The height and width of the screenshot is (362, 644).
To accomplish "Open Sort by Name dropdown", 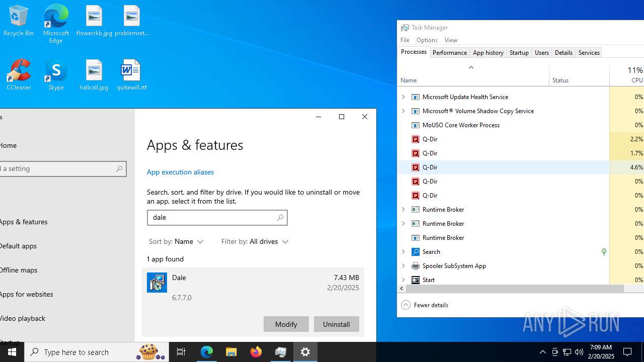I will click(176, 242).
